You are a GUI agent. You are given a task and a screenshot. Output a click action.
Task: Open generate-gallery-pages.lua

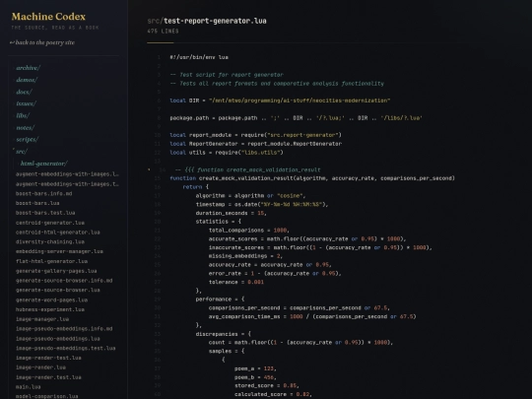[56, 271]
